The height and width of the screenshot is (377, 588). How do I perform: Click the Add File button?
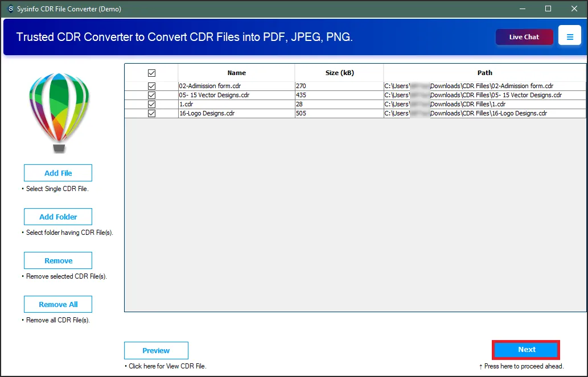tap(58, 173)
